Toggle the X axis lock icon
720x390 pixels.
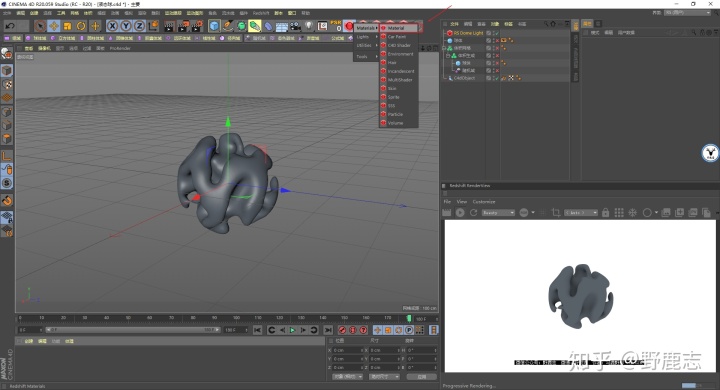tap(112, 26)
